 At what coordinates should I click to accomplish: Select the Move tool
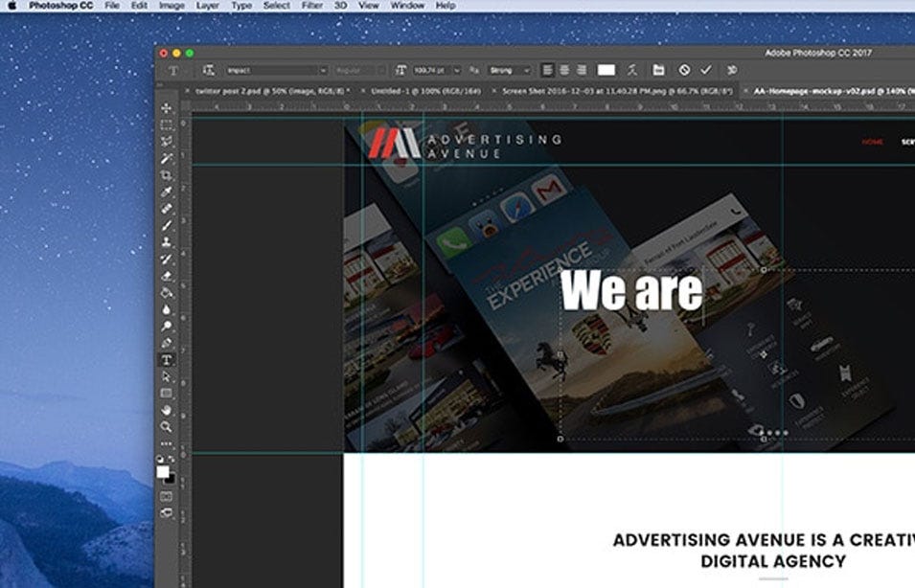point(167,108)
